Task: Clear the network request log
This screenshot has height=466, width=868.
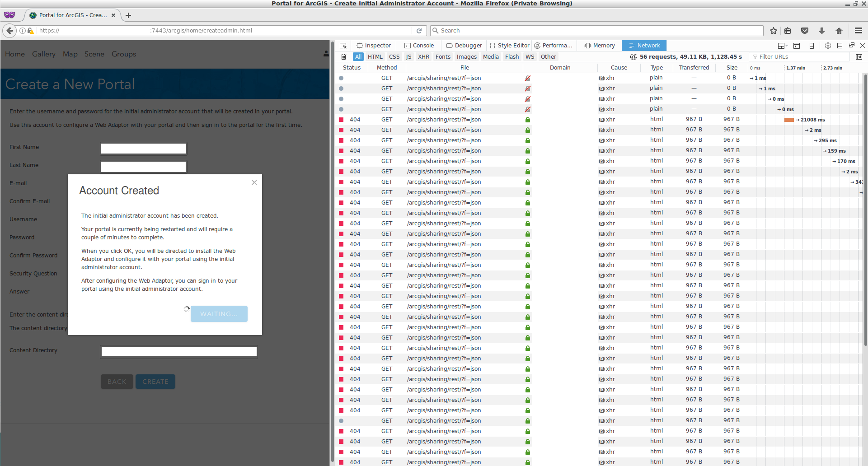Action: click(343, 57)
